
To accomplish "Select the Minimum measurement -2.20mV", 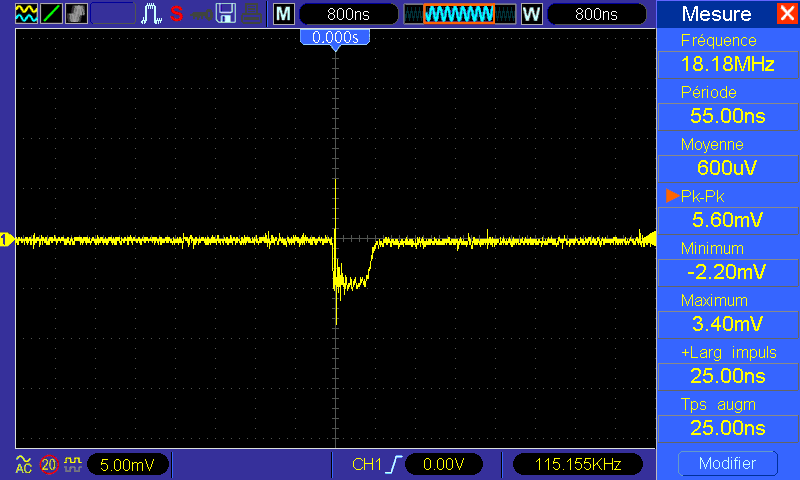I will tap(727, 271).
